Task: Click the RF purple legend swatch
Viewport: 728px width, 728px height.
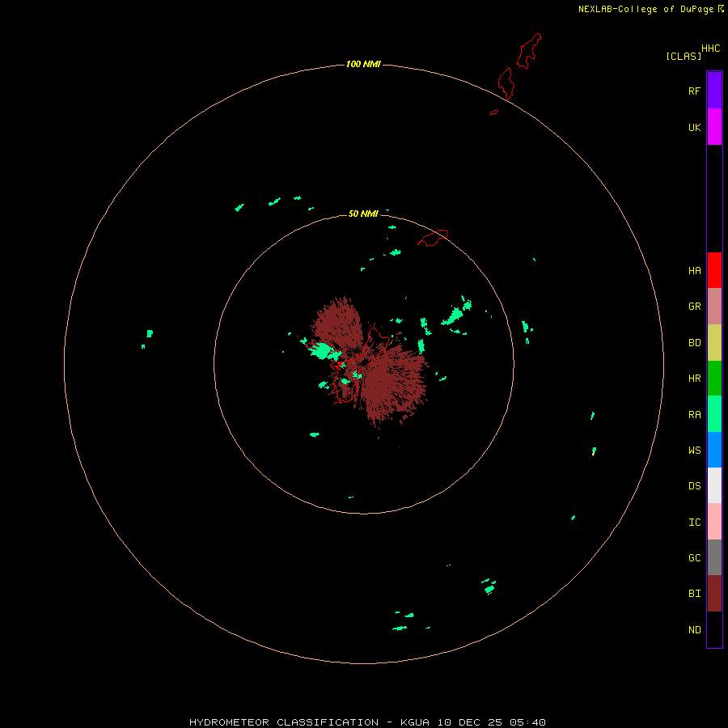Action: pyautogui.click(x=714, y=91)
